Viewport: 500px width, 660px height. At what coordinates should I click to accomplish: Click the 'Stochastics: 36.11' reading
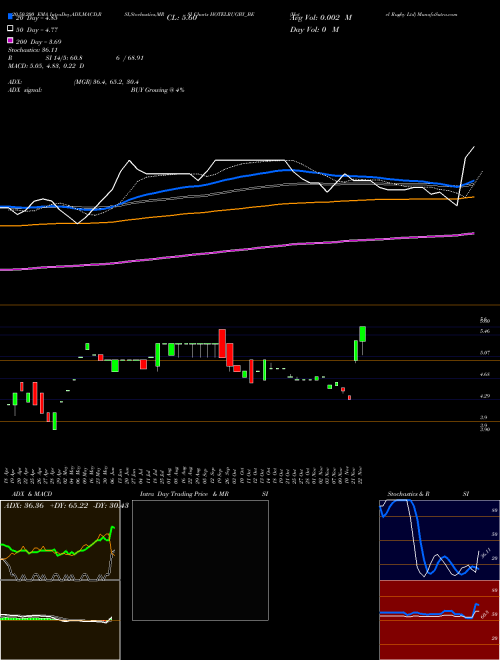click(x=32, y=50)
